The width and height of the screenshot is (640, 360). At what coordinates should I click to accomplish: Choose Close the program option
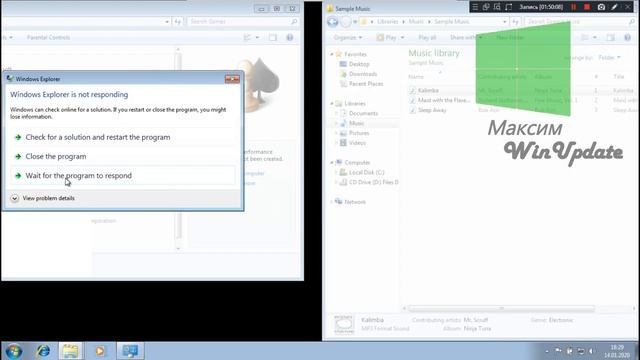click(x=122, y=156)
